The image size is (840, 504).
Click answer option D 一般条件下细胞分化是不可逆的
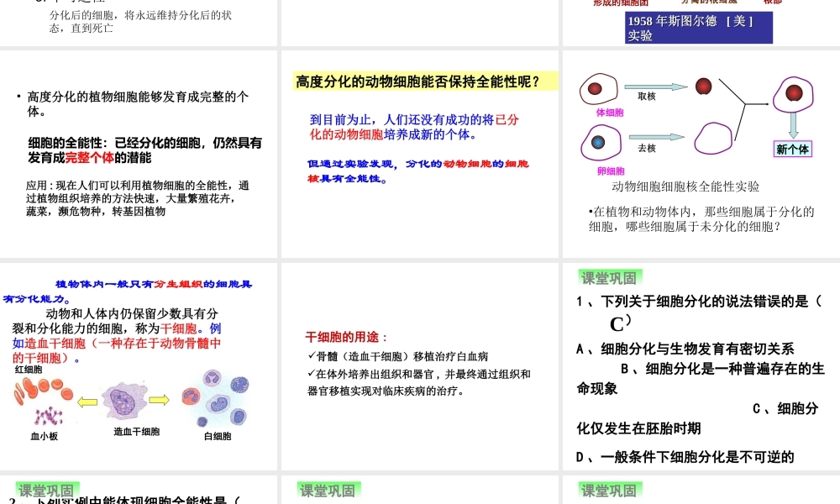click(x=685, y=457)
